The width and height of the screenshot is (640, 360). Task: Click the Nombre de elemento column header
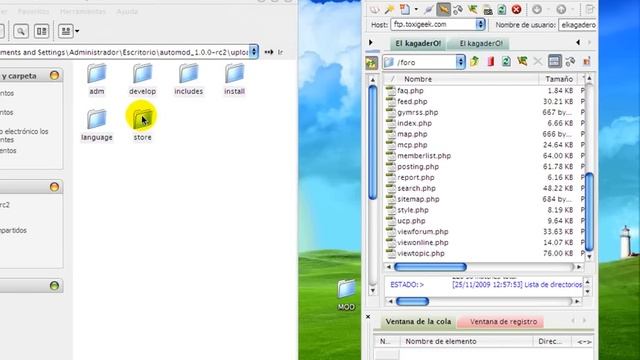467,341
